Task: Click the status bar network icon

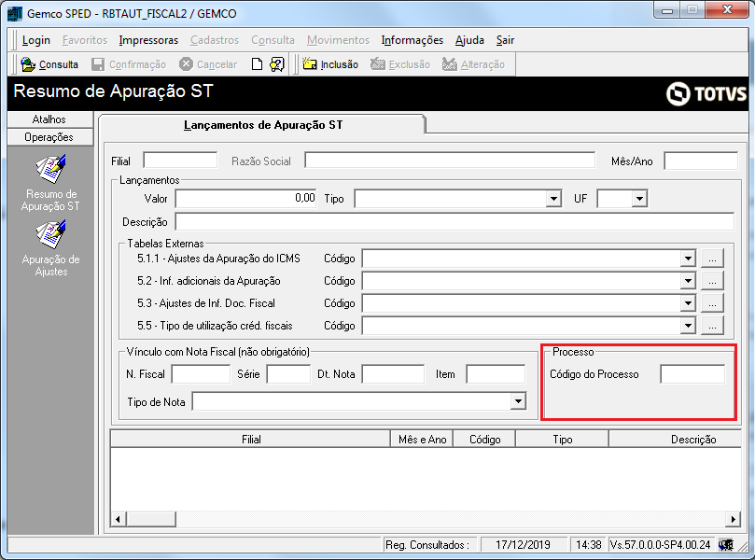Action: tap(726, 544)
